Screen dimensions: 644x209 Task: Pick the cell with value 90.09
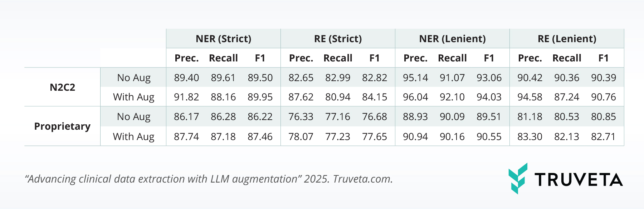tap(452, 116)
